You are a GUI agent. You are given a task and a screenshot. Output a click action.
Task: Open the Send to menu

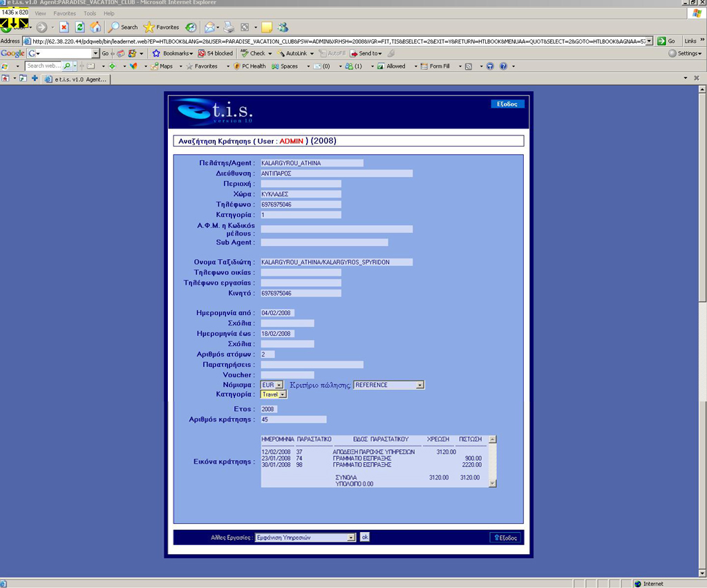(366, 53)
